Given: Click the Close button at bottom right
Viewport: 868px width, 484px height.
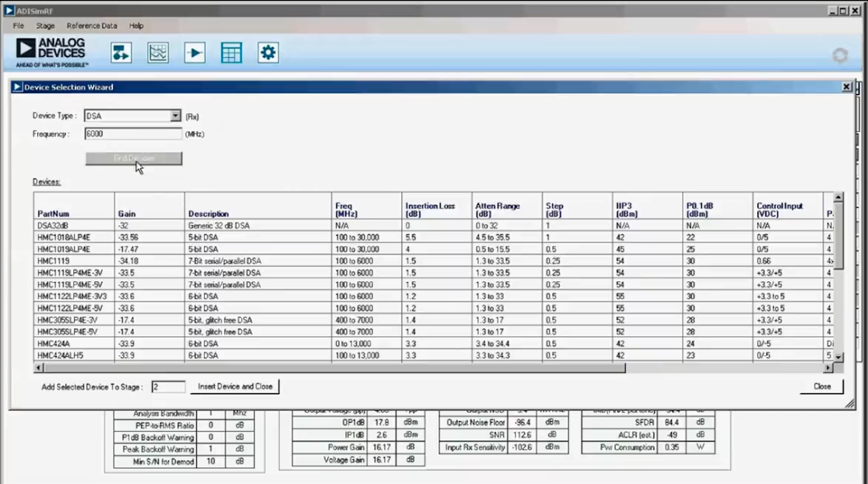Looking at the screenshot, I should [821, 387].
